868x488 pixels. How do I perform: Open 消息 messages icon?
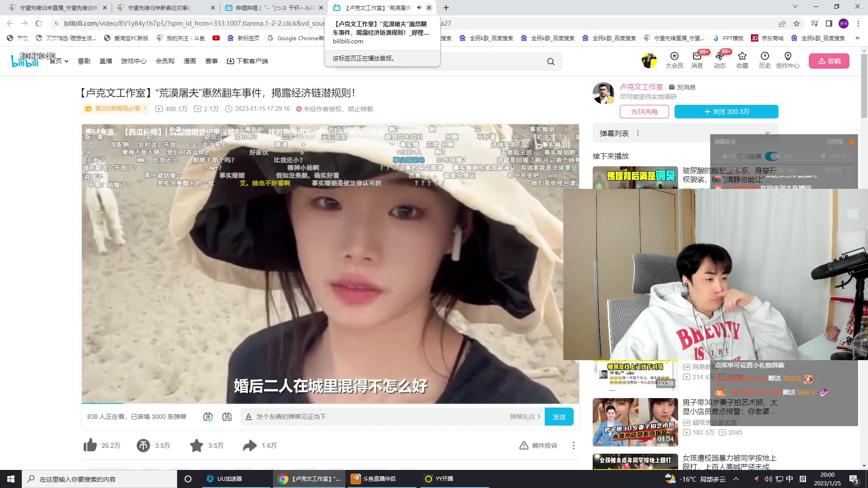[x=697, y=60]
